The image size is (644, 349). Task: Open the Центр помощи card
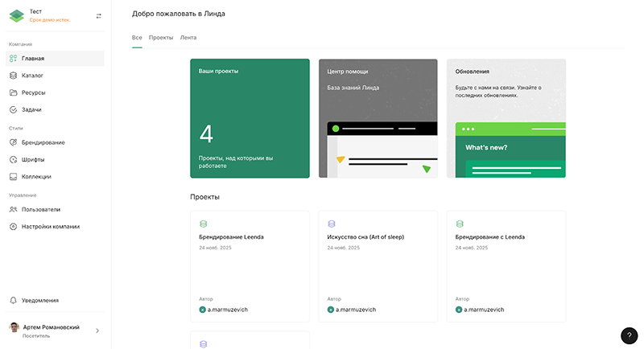pos(378,118)
